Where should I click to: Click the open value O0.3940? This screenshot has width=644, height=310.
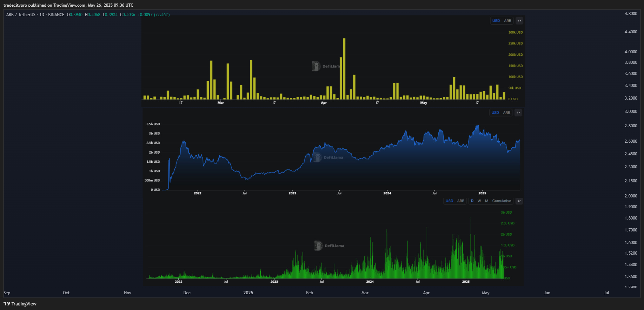coord(75,15)
